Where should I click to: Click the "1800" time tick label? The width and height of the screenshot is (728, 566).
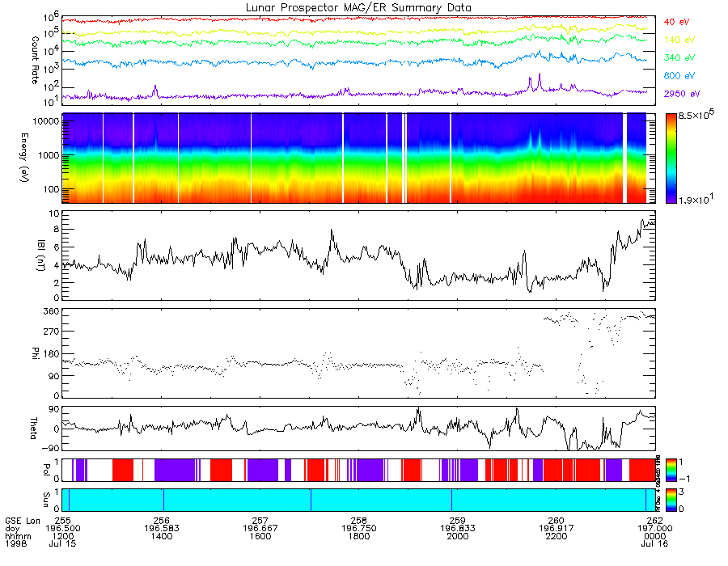click(359, 536)
